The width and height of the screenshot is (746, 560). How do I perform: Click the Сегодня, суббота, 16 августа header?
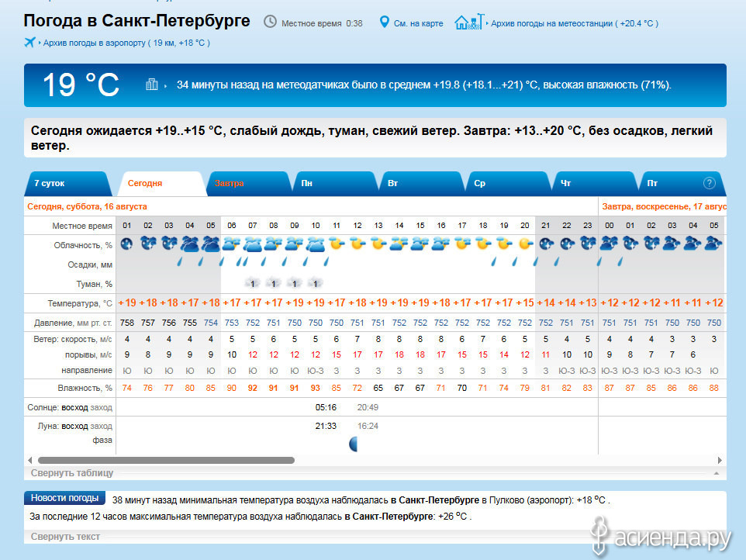tap(87, 206)
